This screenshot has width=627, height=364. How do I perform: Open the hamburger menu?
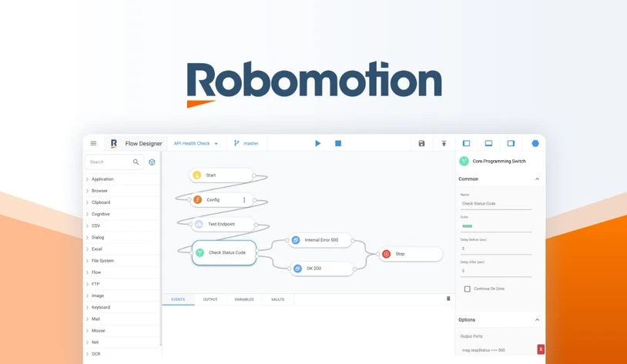coord(93,143)
